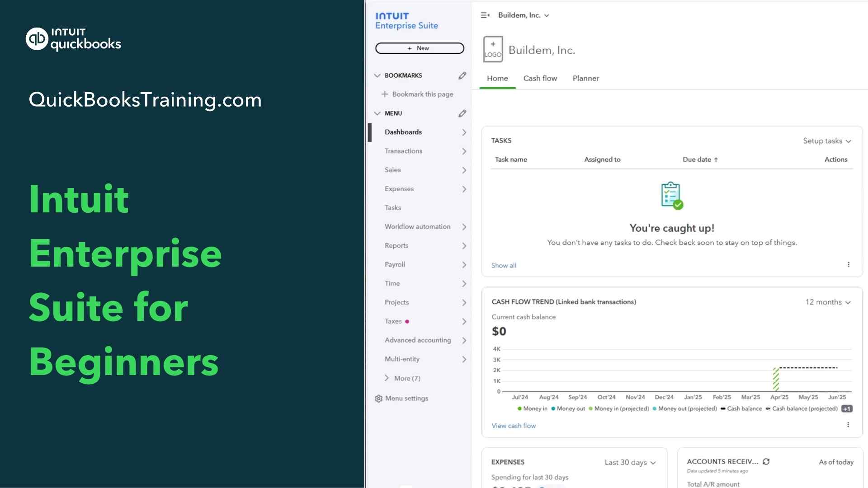The height and width of the screenshot is (488, 868).
Task: Open the Reports menu item
Action: coord(396,245)
